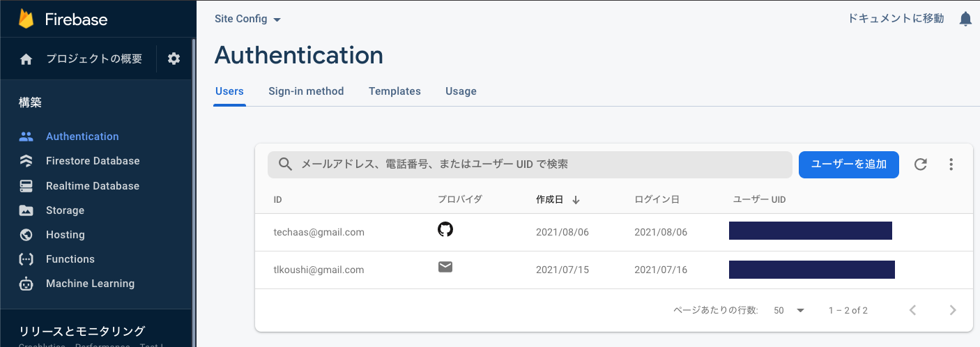Click the Functions brackets icon
Screen dimensions: 980x347
point(26,259)
